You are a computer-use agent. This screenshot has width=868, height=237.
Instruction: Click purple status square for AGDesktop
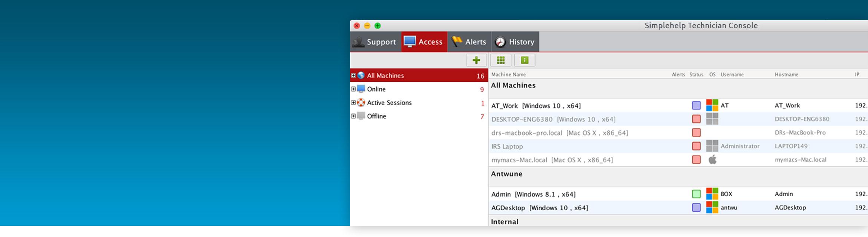click(696, 207)
